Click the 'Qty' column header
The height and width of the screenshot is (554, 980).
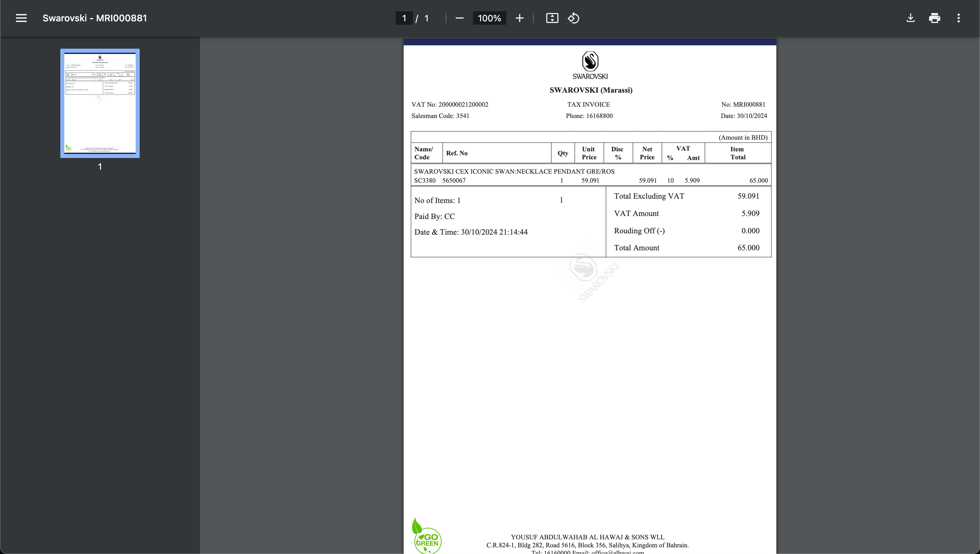pyautogui.click(x=563, y=153)
